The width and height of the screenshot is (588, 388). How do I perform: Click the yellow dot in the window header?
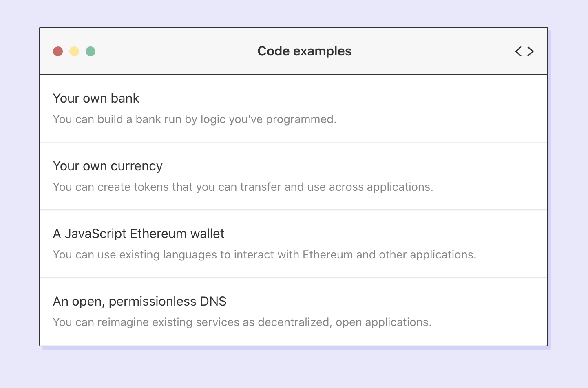[x=74, y=51]
